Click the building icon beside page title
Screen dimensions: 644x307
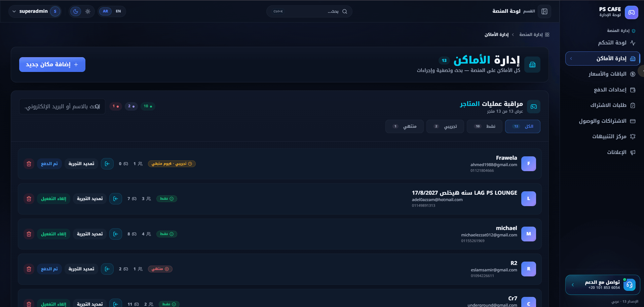coord(532,65)
